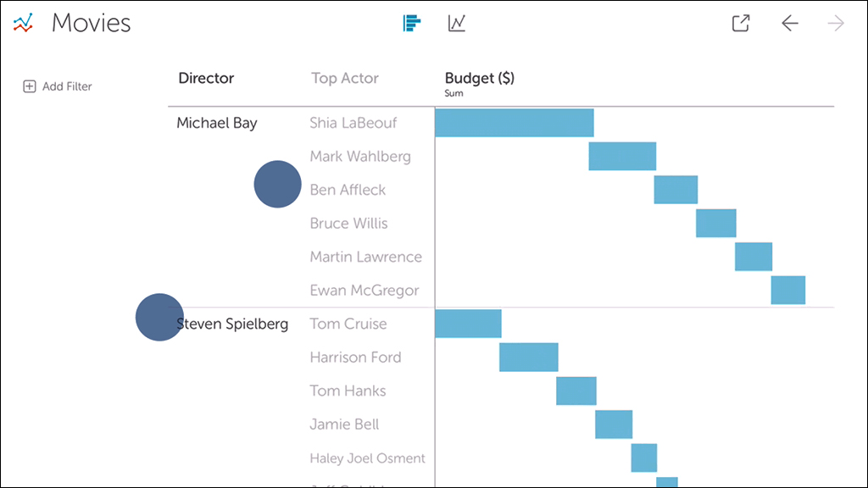This screenshot has height=488, width=868.
Task: Click the Movies title text
Action: click(x=92, y=23)
